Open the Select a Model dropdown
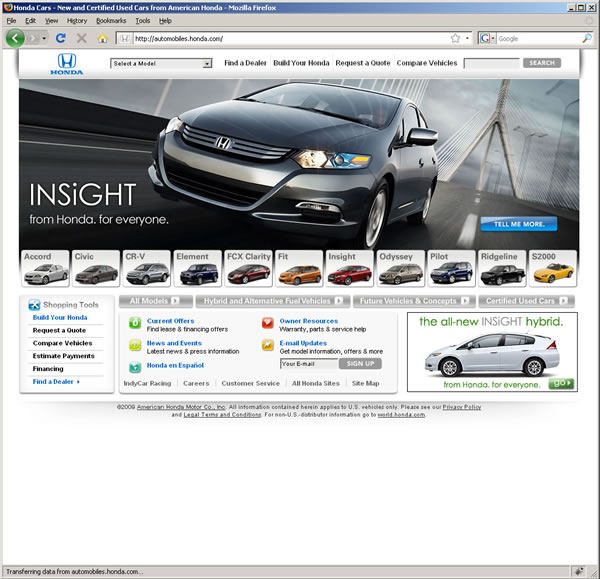Viewport: 600px width, 579px height. coord(161,63)
